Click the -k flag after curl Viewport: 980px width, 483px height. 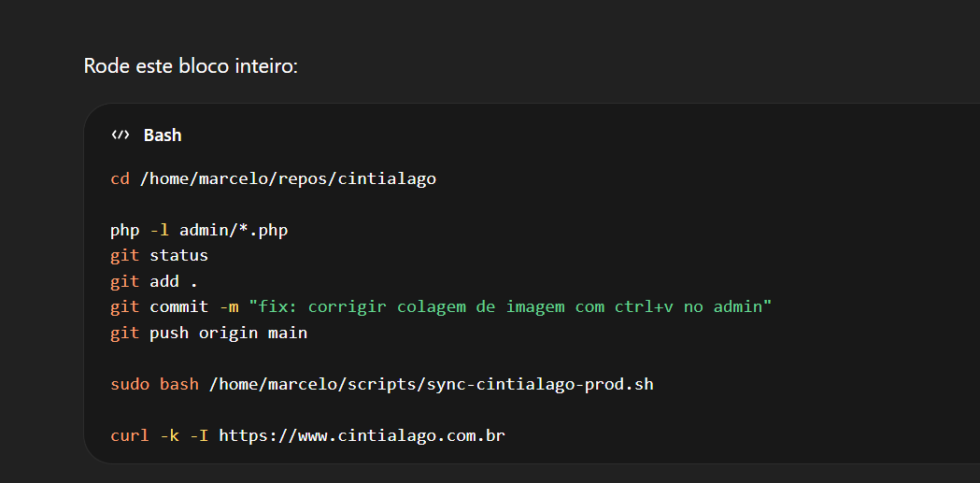(x=169, y=435)
